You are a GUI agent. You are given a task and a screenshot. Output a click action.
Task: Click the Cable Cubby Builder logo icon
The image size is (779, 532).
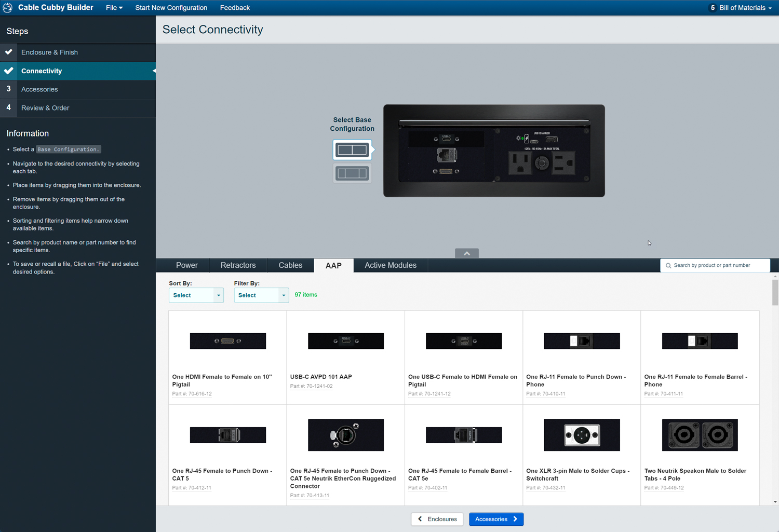8,8
